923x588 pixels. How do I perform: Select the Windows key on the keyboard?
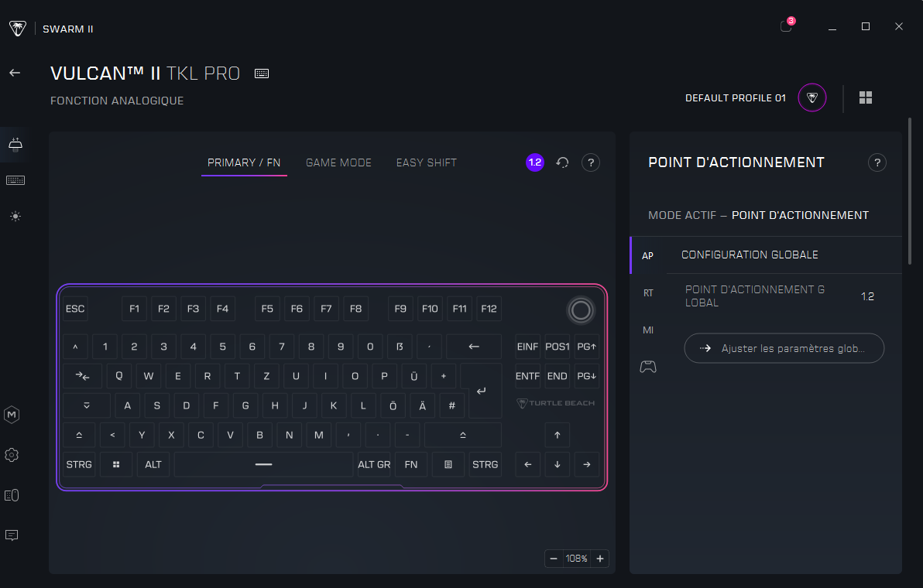coord(116,464)
